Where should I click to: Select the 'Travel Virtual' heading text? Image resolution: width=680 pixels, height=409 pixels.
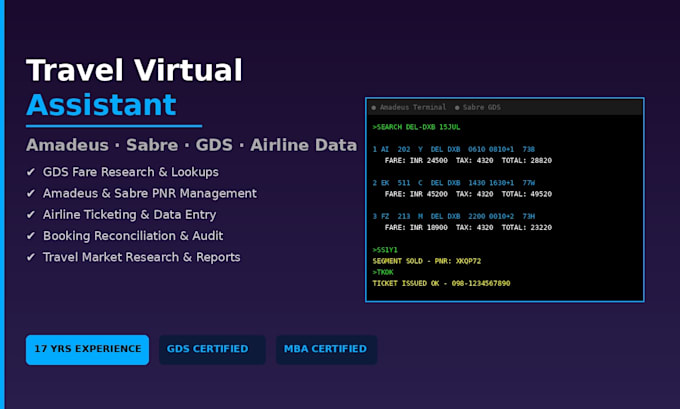(134, 70)
